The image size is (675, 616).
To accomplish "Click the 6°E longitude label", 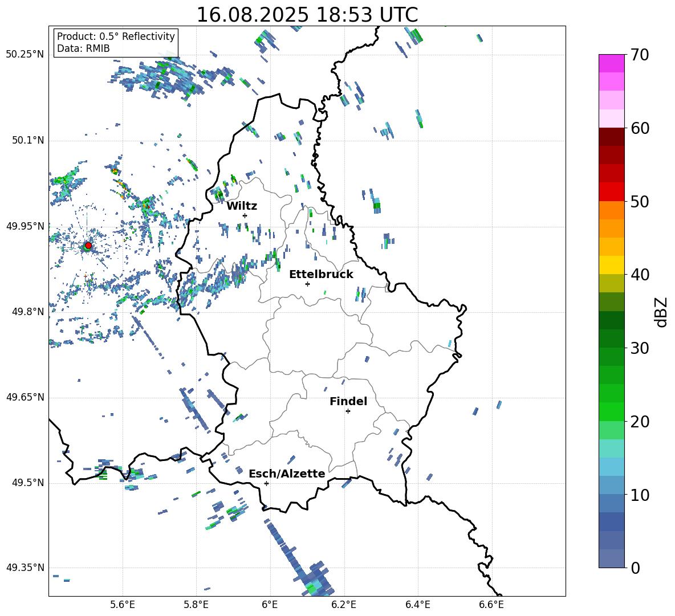I will [270, 605].
